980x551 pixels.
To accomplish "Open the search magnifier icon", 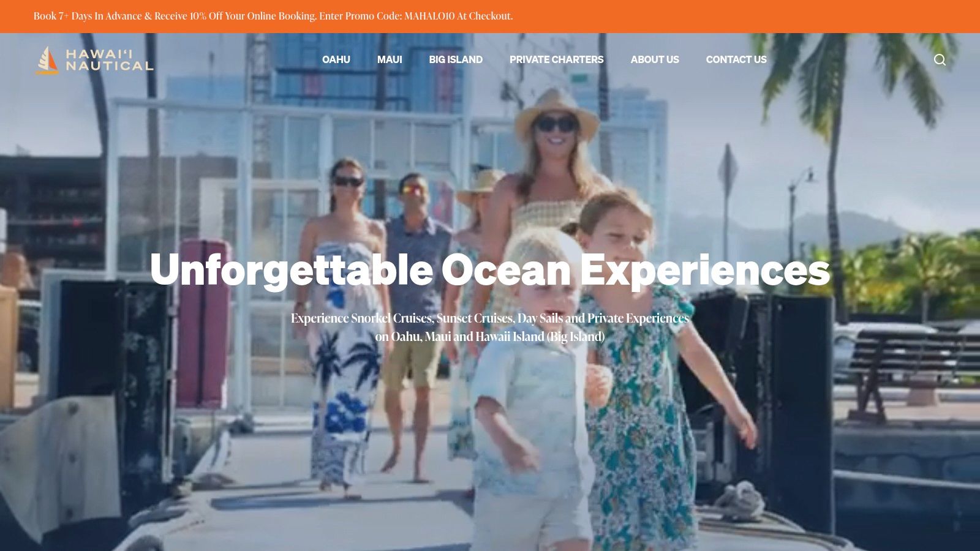I will [940, 59].
